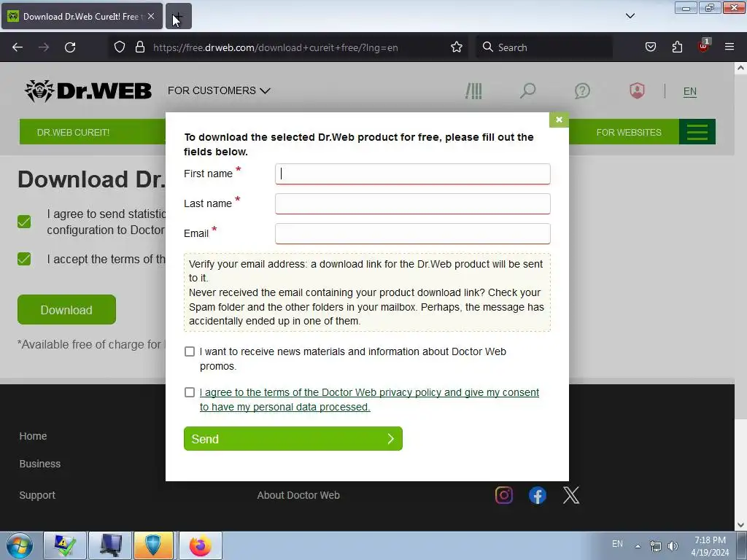Image resolution: width=747 pixels, height=560 pixels.
Task: Switch to the Download Dr.Web CureIt browser tab
Action: 82,16
